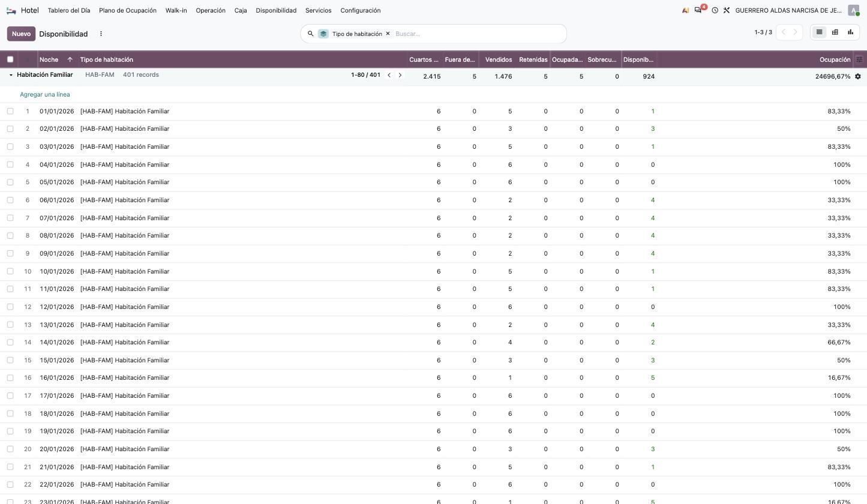867x504 pixels.
Task: Show next 80 records in Habitación Familiar
Action: [400, 75]
